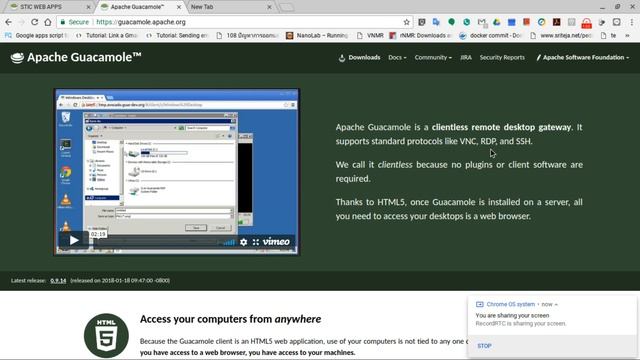Image resolution: width=640 pixels, height=360 pixels.
Task: Play the Vimeo demo video
Action: point(73,240)
